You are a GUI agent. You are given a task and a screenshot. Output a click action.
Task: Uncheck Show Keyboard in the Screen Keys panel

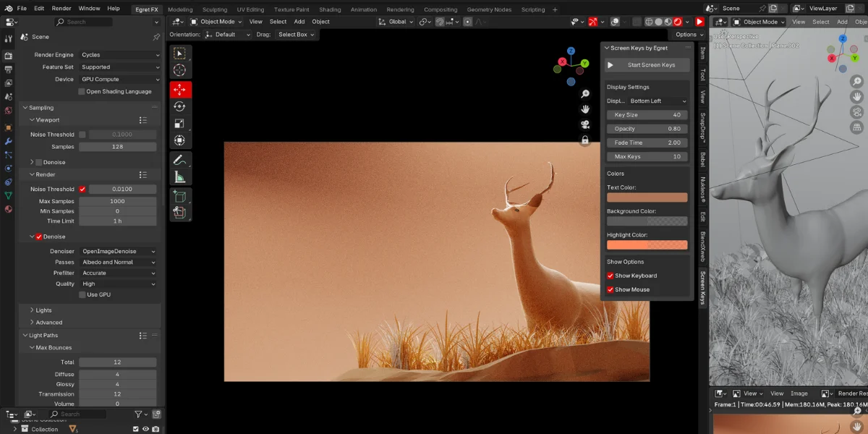(610, 276)
